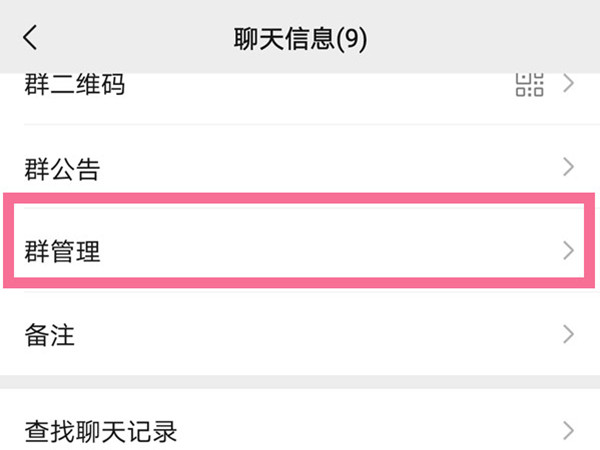Tap the gray divider above 查找聊天记录
Image resolution: width=600 pixels, height=450 pixels.
[300, 382]
